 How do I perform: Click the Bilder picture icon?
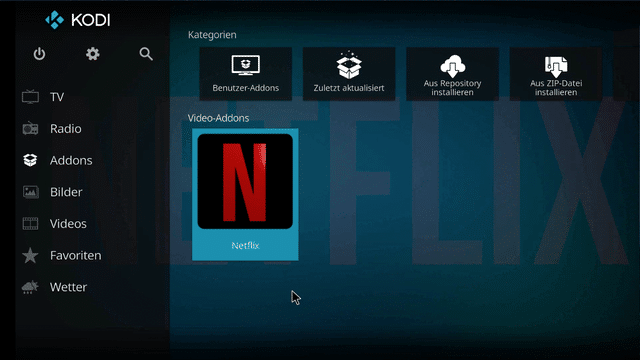(30, 192)
